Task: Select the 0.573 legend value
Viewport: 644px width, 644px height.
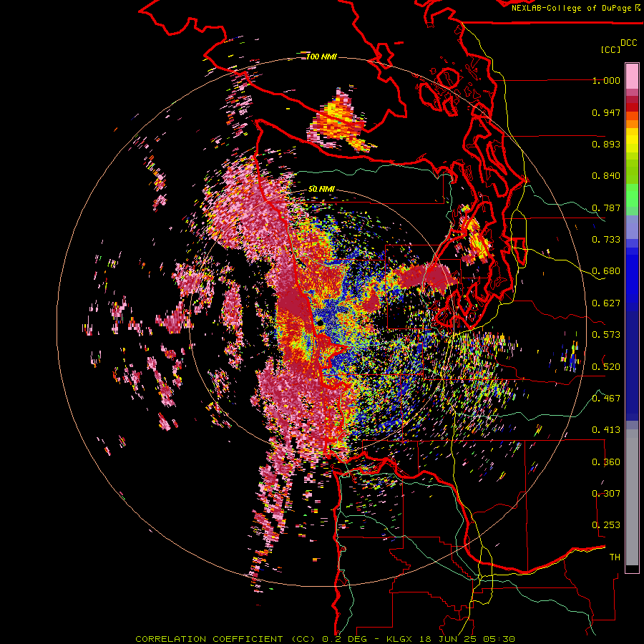Action: [606, 335]
